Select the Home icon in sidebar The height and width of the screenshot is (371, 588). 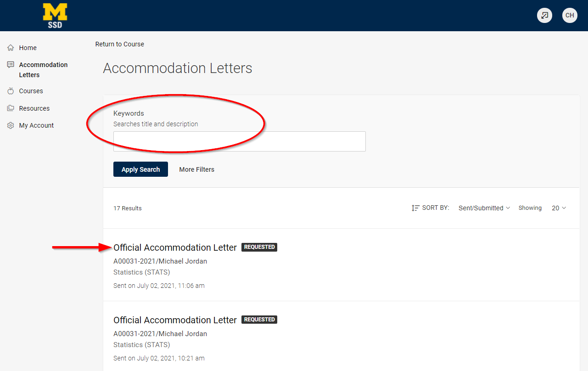point(10,47)
